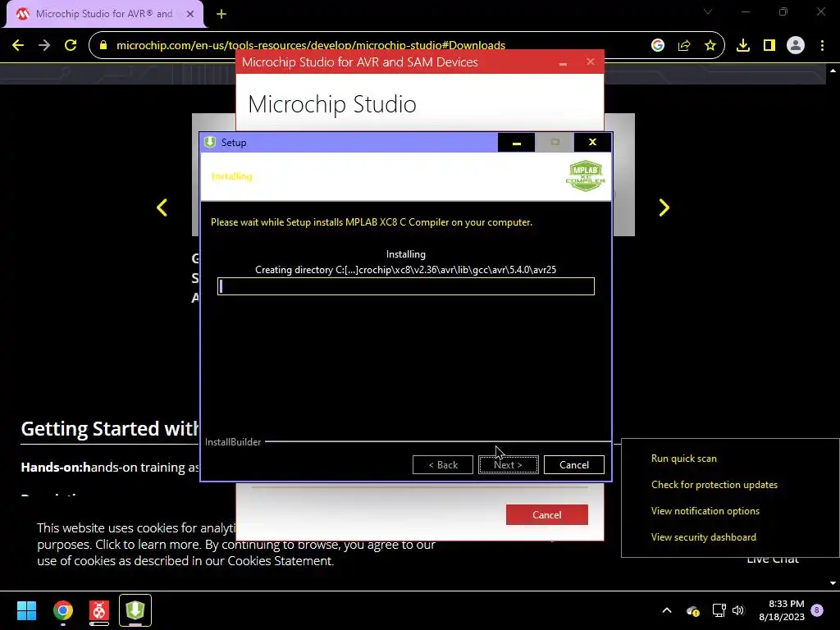Click Chrome's forward navigation arrow

click(44, 46)
